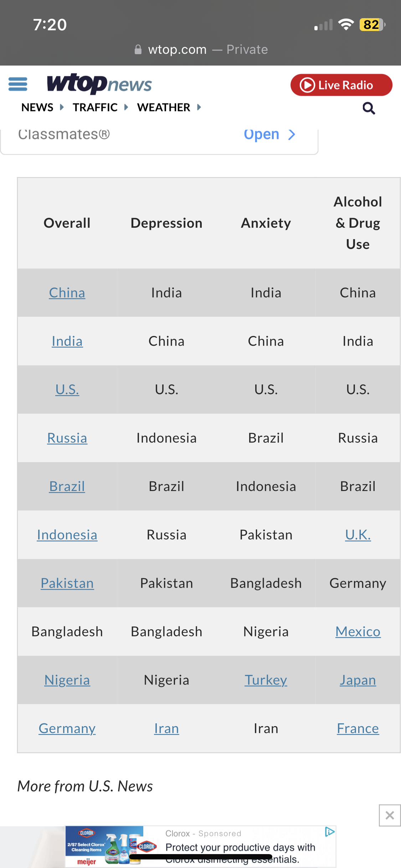Image resolution: width=401 pixels, height=868 pixels.
Task: Expand the TRAFFIC menu arrow
Action: tap(126, 107)
